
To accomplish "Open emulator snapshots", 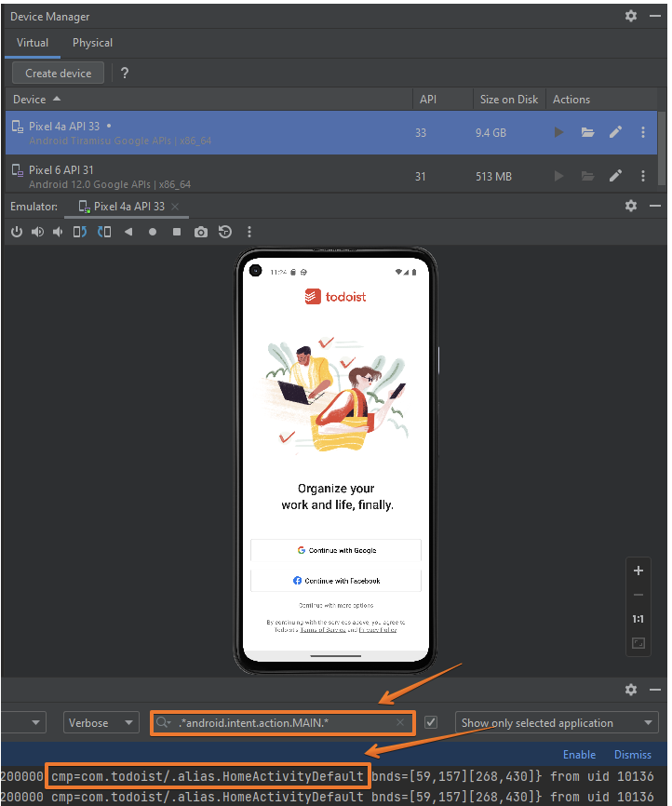I will (225, 232).
